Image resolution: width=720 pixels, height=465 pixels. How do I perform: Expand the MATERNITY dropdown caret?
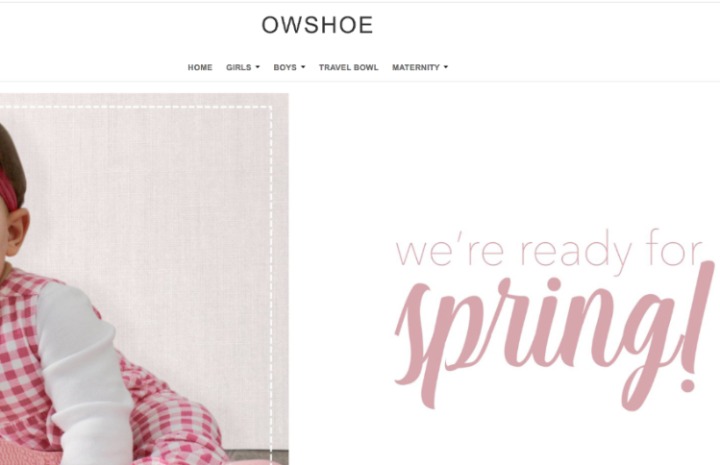pos(446,67)
